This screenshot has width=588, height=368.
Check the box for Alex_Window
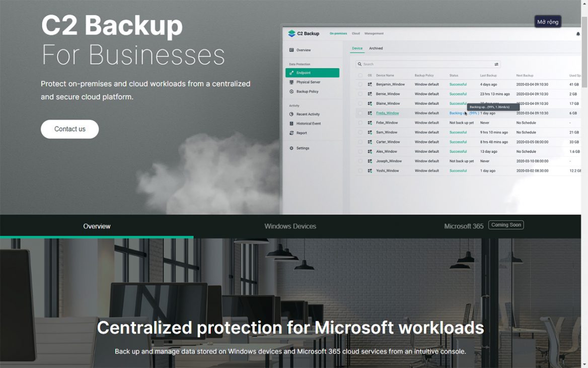[x=360, y=151]
